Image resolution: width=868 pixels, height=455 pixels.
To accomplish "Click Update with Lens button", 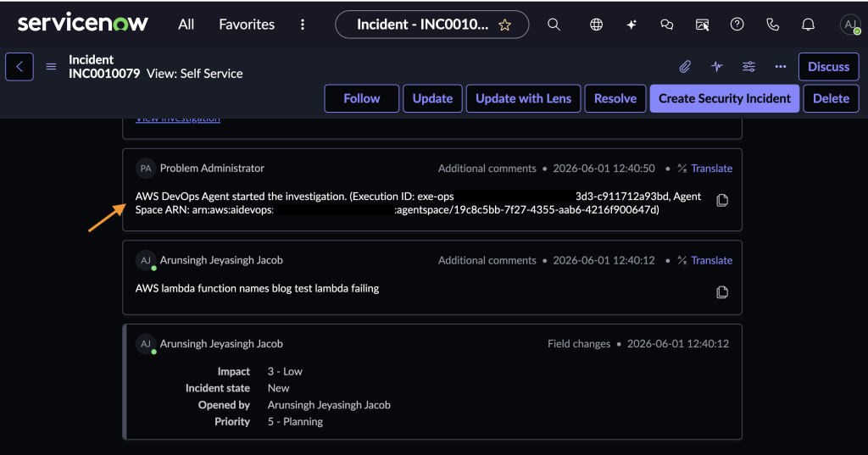I will [x=523, y=98].
